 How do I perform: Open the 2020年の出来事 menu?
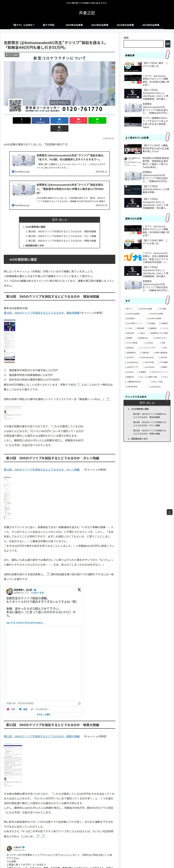tap(74, 25)
